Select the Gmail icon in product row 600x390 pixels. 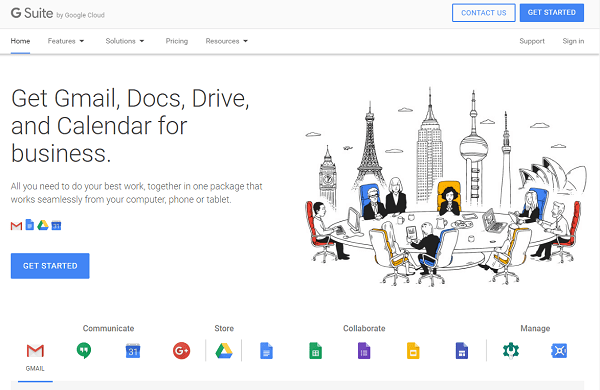click(x=35, y=351)
